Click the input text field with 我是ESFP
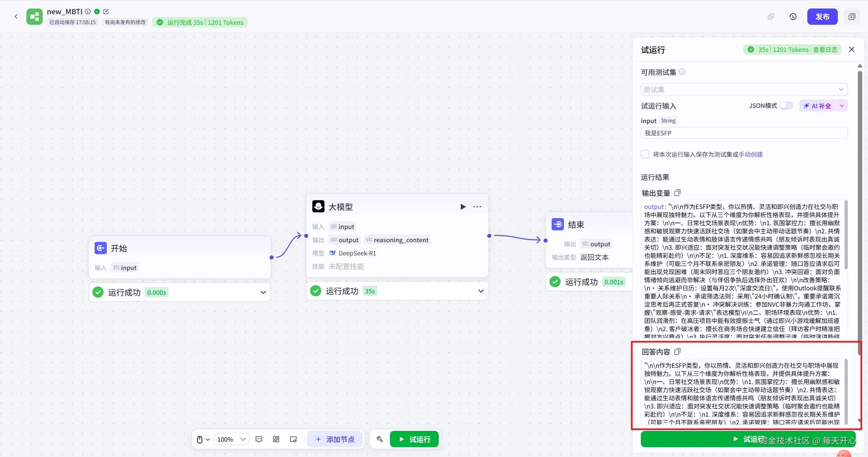868x457 pixels. point(744,133)
